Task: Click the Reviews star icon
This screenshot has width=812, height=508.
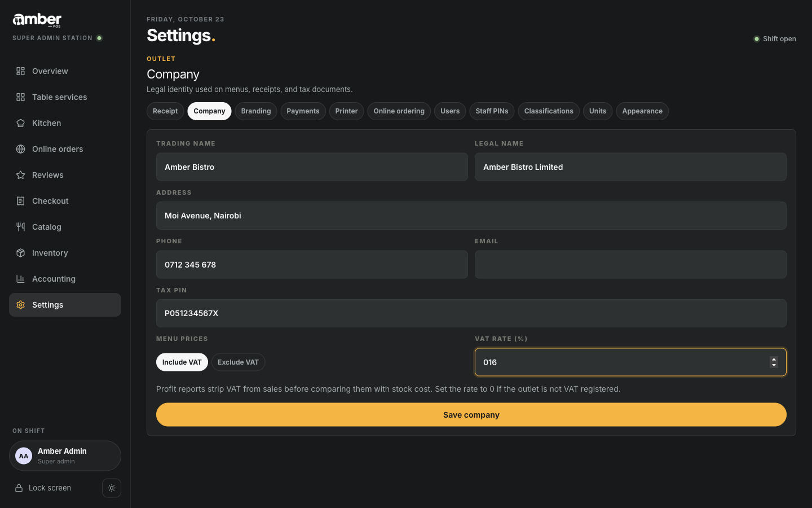Action: (x=20, y=175)
